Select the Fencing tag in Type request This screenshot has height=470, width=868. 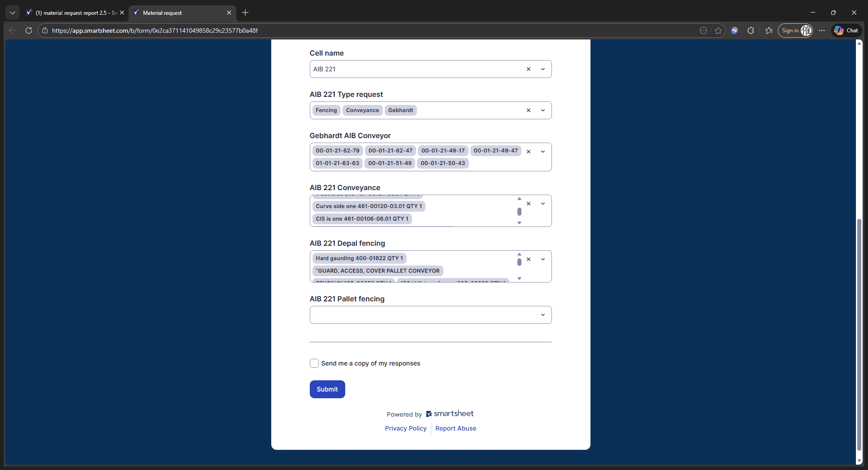coord(326,110)
